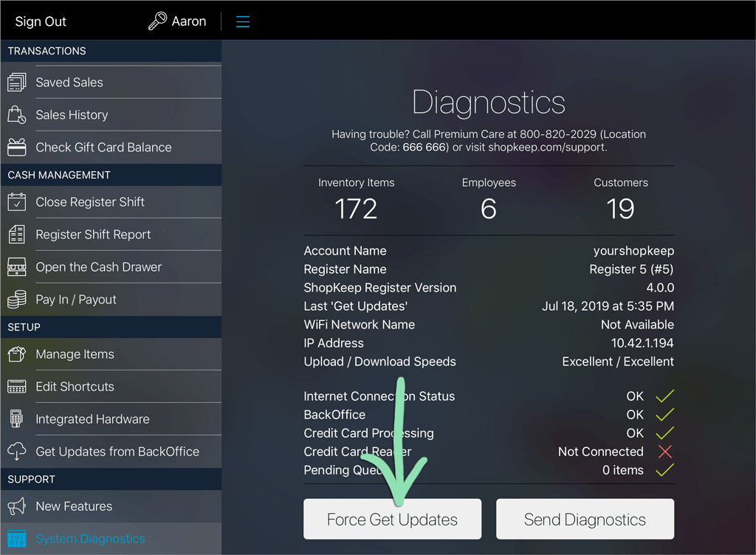756x555 pixels.
Task: Click the BackOffice OK checkmark
Action: 665,414
